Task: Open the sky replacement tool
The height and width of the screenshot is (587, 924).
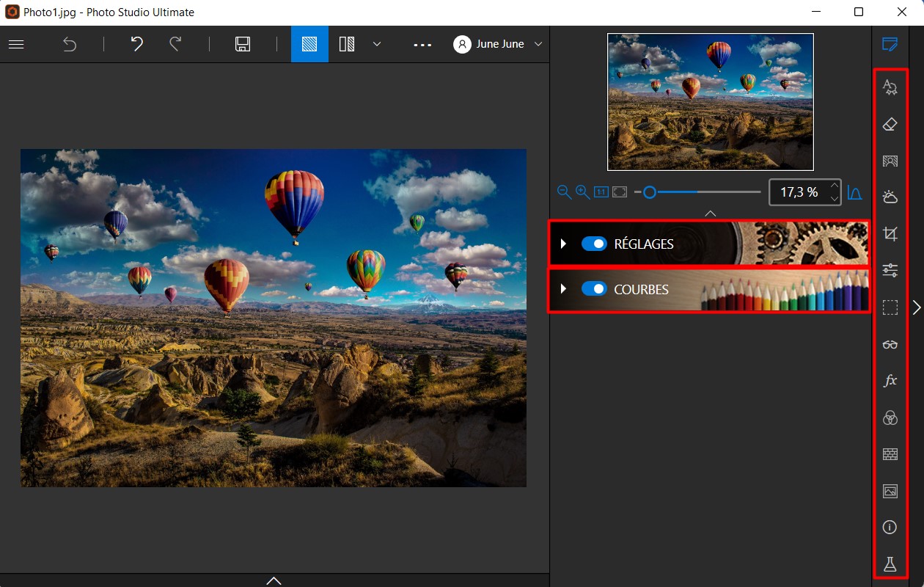Action: click(x=890, y=197)
